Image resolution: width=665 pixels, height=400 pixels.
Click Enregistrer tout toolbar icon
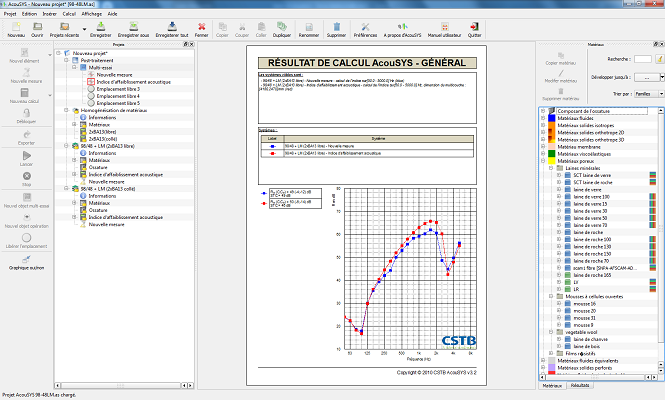click(x=172, y=27)
